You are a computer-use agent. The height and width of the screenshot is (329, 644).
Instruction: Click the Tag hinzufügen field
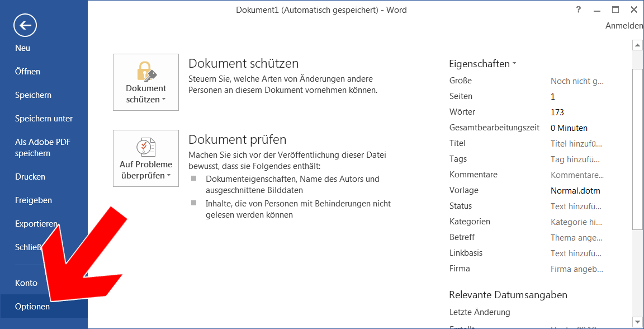[576, 159]
